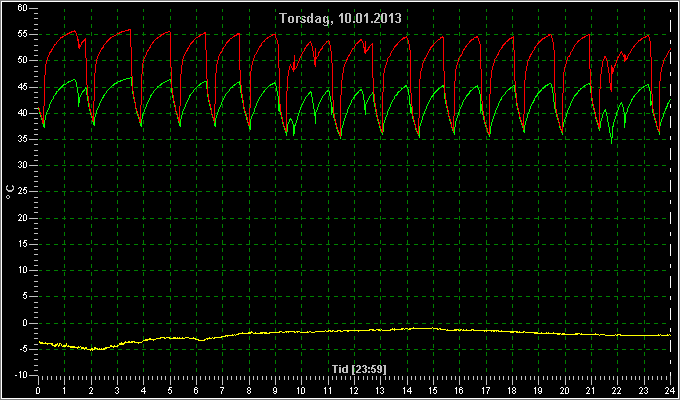Click the 30 value on temperature axis
Viewport: 680px width, 400px height.
[23, 165]
